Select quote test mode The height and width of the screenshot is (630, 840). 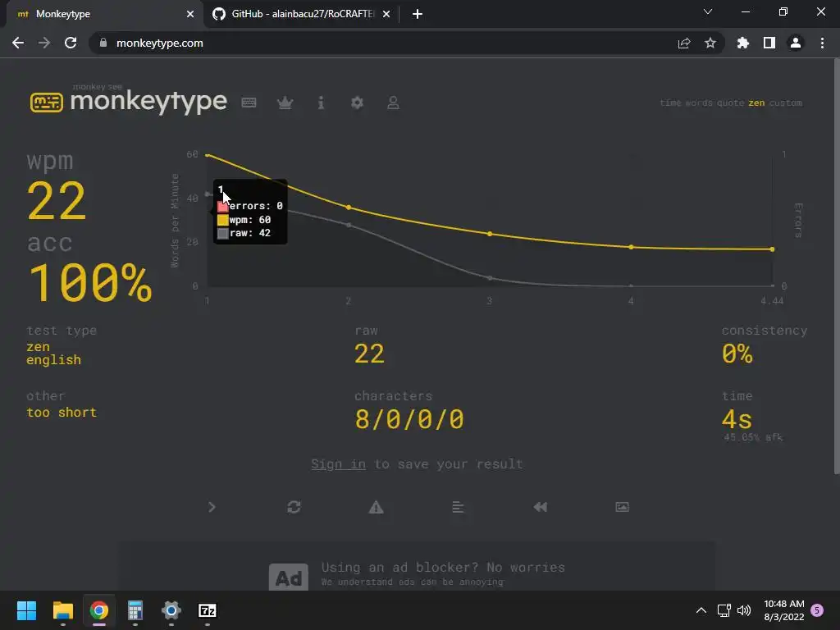731,103
